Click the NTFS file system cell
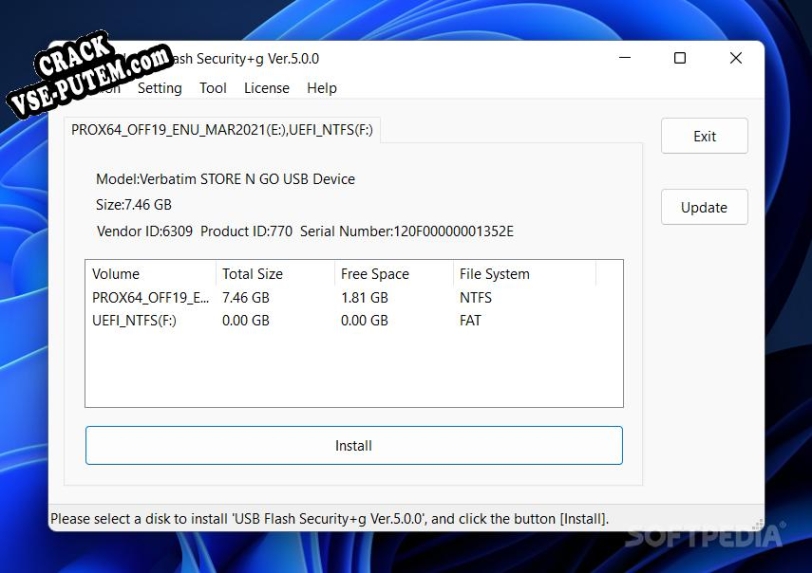This screenshot has width=812, height=573. point(475,297)
